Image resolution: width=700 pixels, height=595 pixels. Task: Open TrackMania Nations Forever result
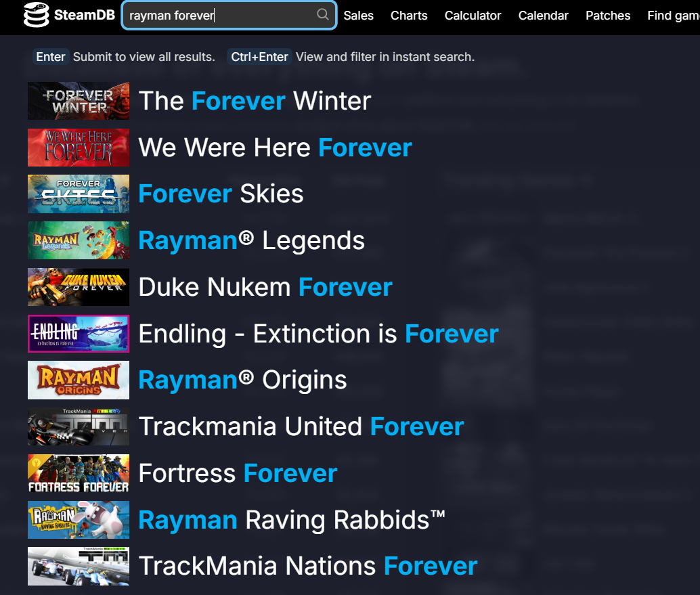click(x=308, y=566)
